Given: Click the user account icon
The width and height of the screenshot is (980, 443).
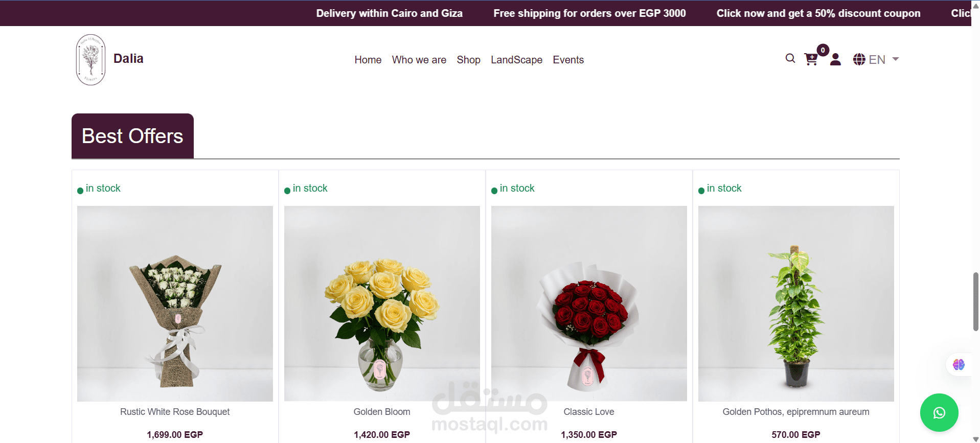Looking at the screenshot, I should click(835, 59).
